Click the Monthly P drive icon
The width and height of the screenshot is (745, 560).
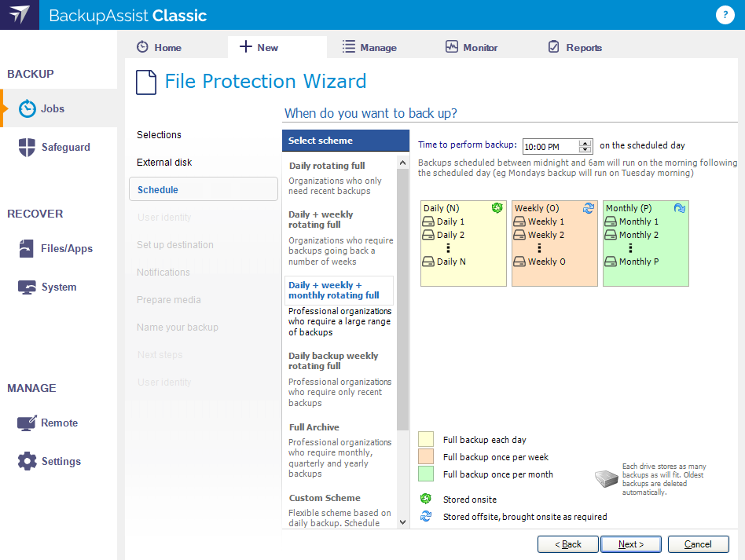point(611,262)
